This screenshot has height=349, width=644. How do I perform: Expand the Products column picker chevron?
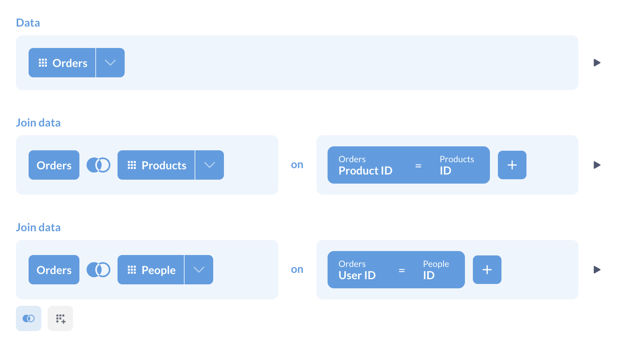click(210, 165)
